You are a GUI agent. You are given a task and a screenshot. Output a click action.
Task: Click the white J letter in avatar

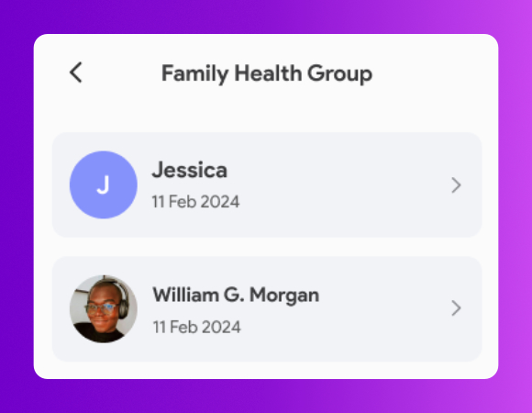[103, 185]
